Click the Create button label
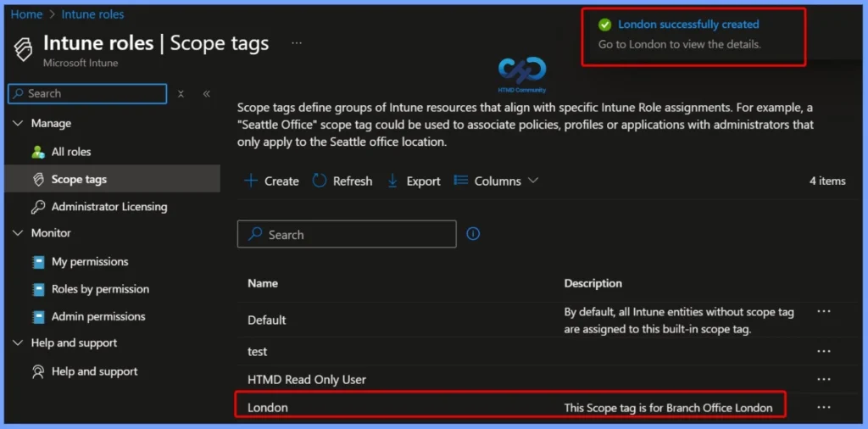Viewport: 868px width, 429px height. (x=281, y=181)
